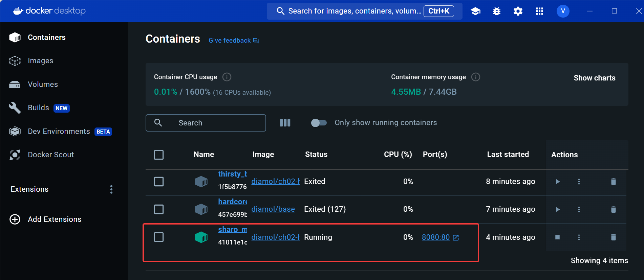Focus the containers Search field
644x280 pixels.
tap(206, 123)
